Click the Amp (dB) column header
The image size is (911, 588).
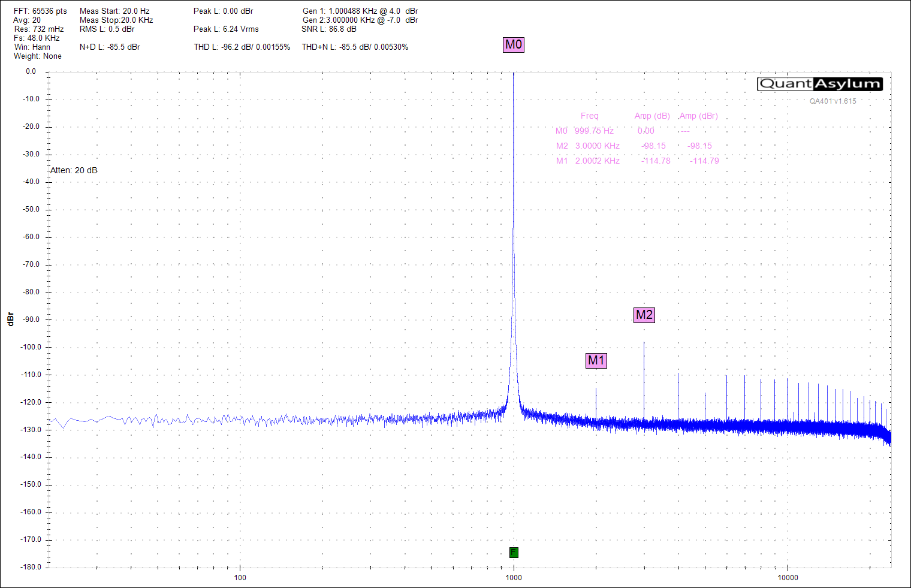(652, 116)
